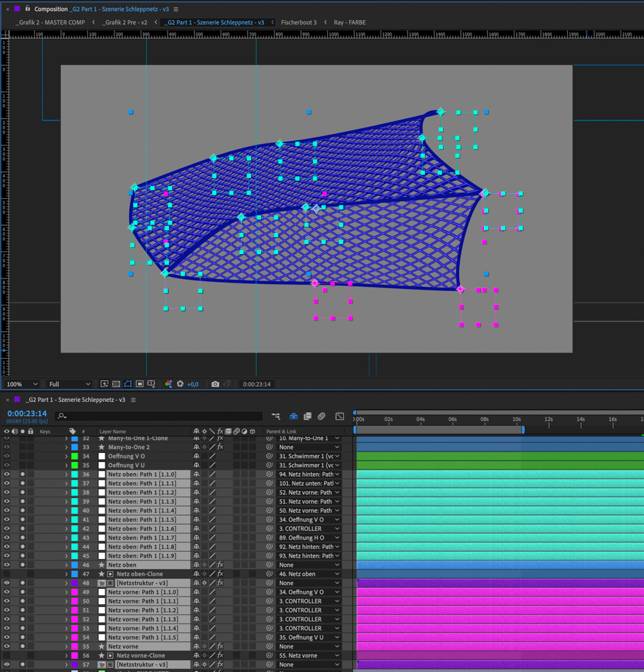644x672 pixels.
Task: Click the Reset Exposure icon
Action: point(180,384)
